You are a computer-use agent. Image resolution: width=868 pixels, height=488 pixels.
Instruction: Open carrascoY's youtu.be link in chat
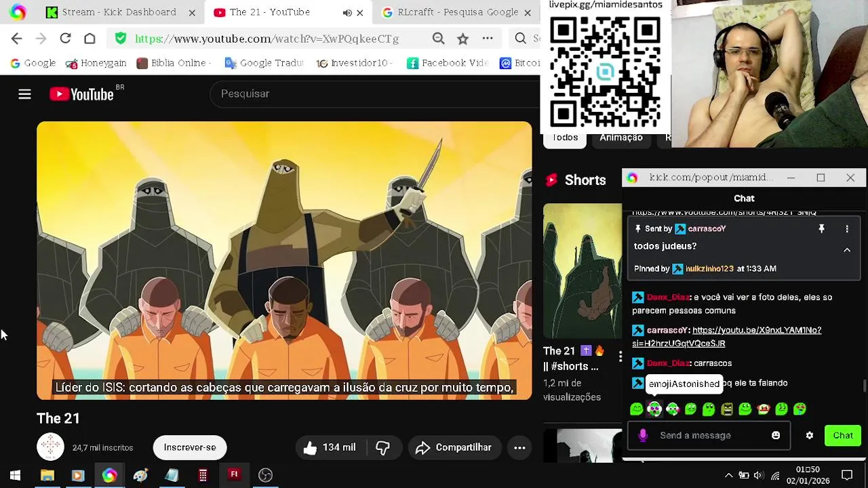726,337
